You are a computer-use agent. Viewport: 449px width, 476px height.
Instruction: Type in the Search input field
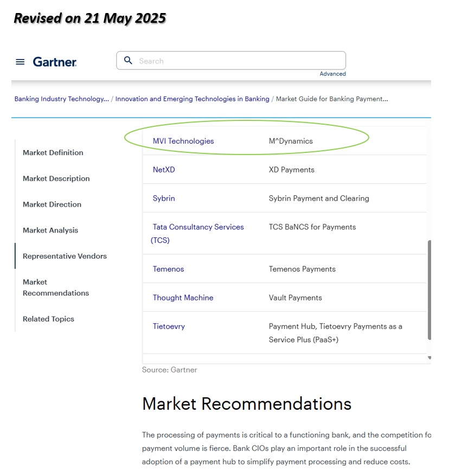[239, 61]
